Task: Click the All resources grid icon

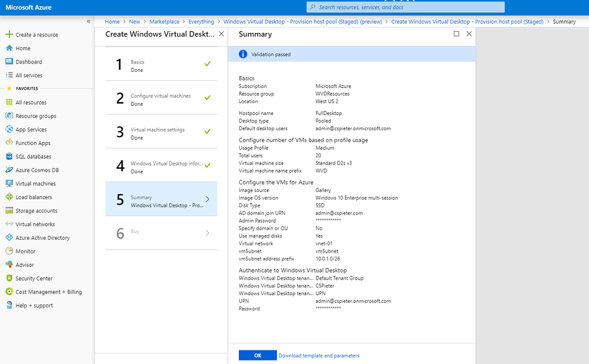Action: click(x=9, y=102)
